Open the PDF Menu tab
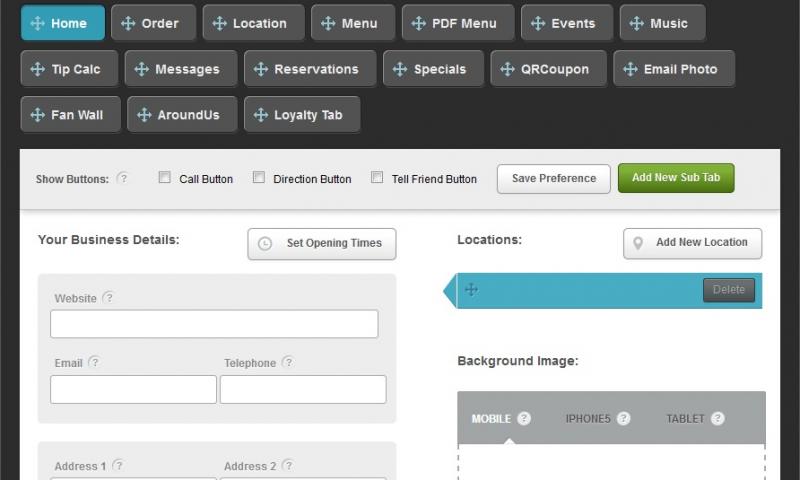800x480 pixels. [x=458, y=23]
